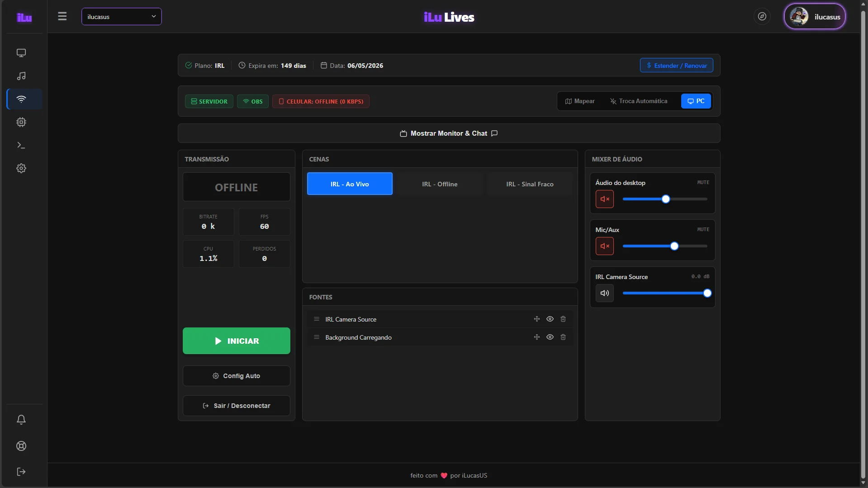Click Estender / Renovar button
This screenshot has width=868, height=488.
coord(677,66)
